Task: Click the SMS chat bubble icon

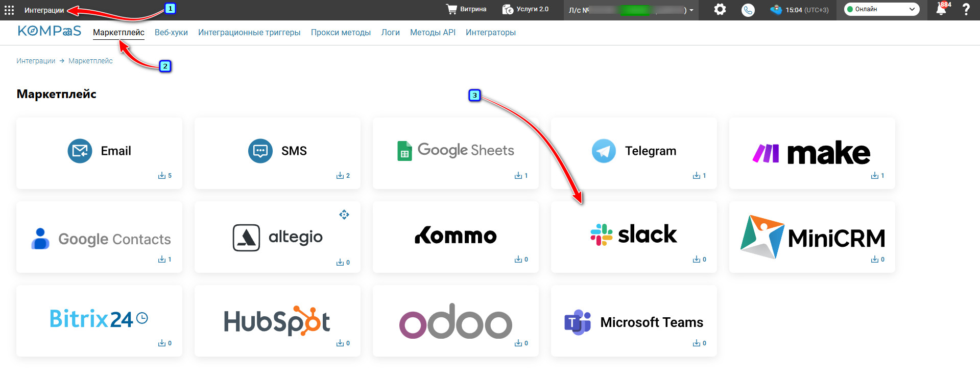Action: coord(260,151)
